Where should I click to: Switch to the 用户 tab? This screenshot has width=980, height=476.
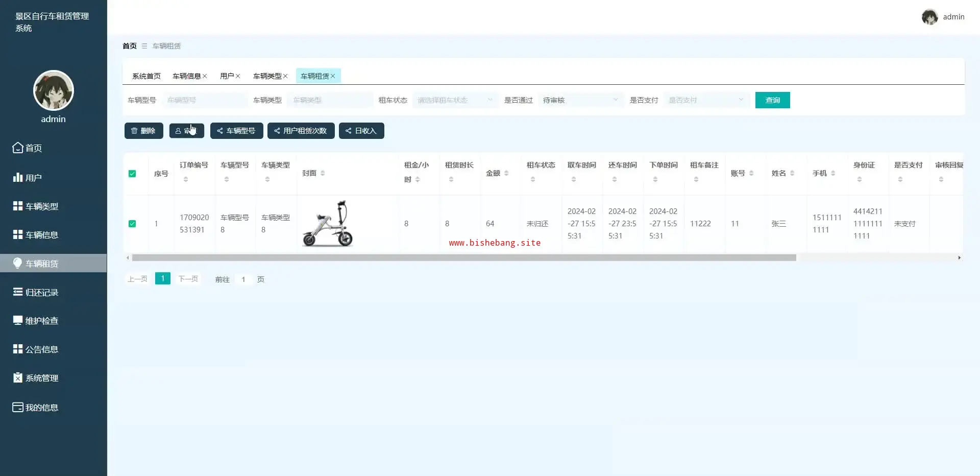tap(227, 76)
